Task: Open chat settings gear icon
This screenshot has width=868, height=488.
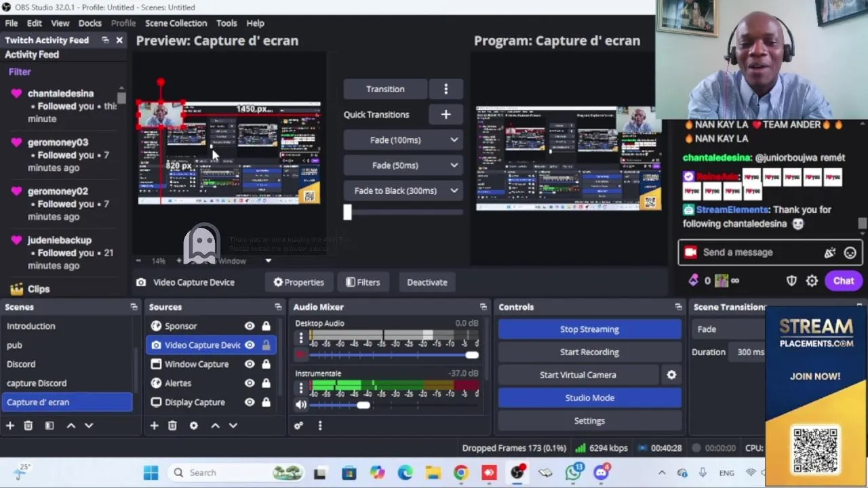Action: (x=812, y=281)
